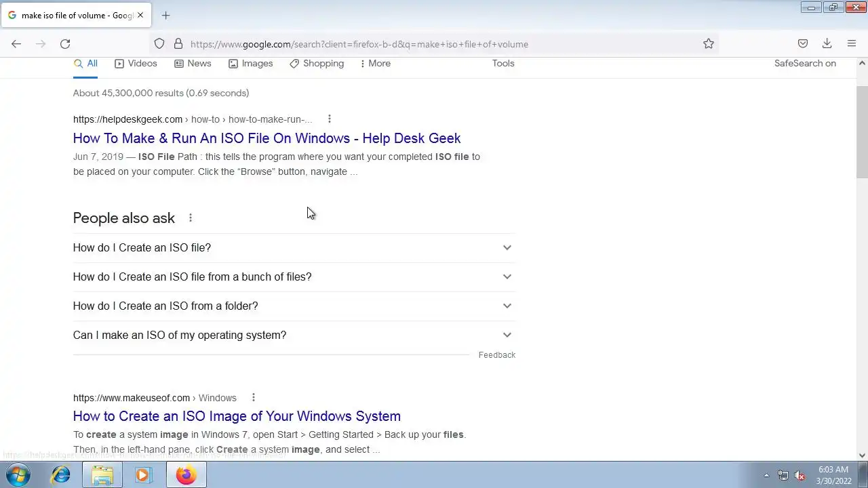This screenshot has width=868, height=488.
Task: Open search Tools options
Action: [x=503, y=64]
